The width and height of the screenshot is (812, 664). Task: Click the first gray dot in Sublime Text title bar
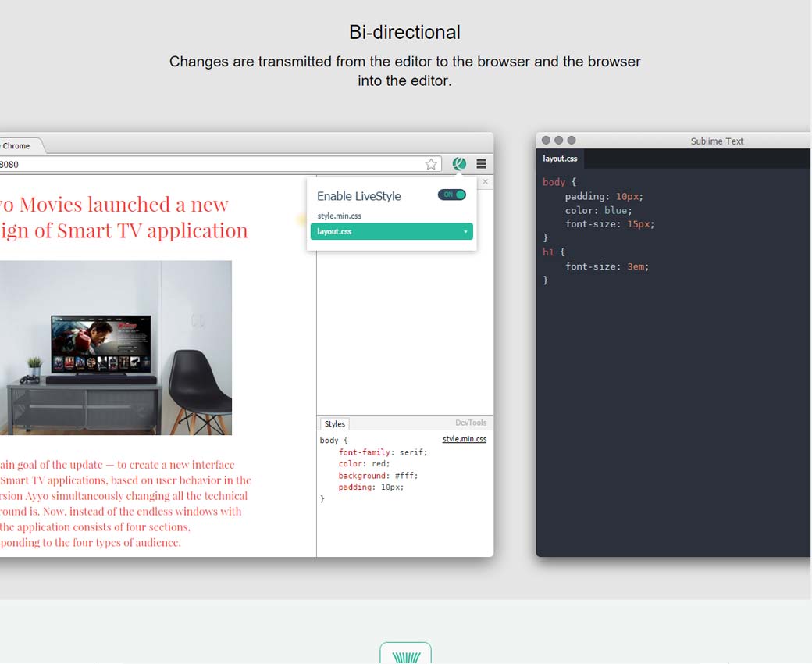[x=547, y=141]
